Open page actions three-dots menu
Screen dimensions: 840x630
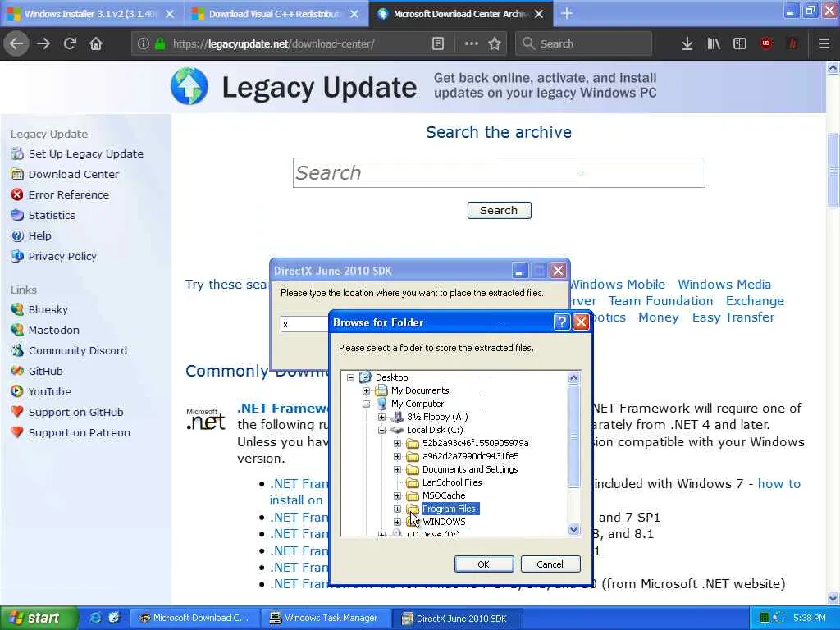471,43
